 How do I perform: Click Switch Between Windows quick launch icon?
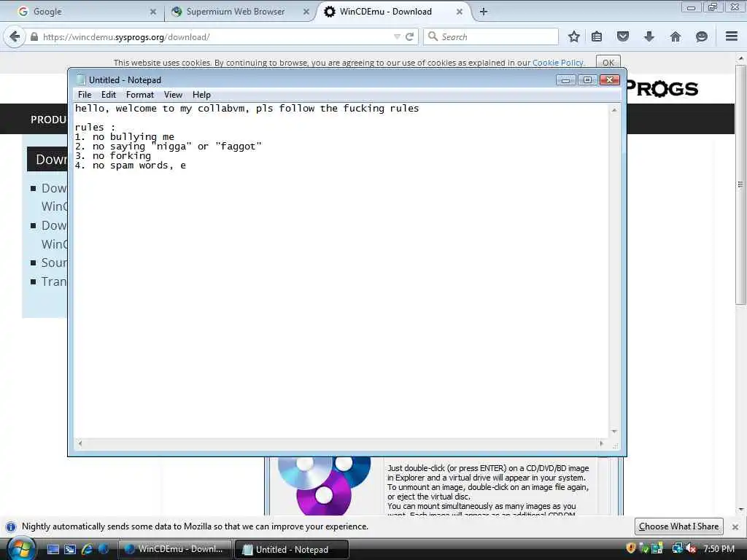(70, 550)
